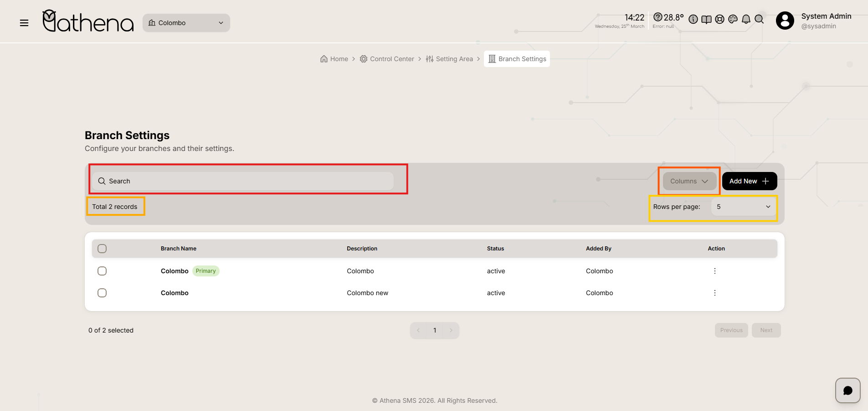Open the hamburger navigation menu
The width and height of the screenshot is (868, 411).
coord(24,23)
